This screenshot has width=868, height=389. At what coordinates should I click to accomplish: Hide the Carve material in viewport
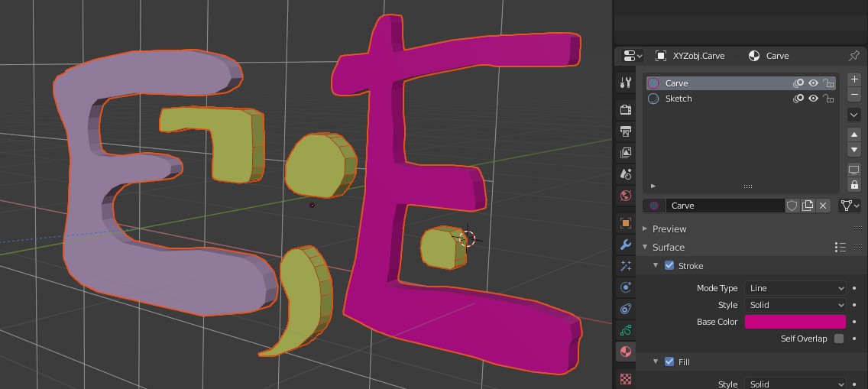coord(813,83)
